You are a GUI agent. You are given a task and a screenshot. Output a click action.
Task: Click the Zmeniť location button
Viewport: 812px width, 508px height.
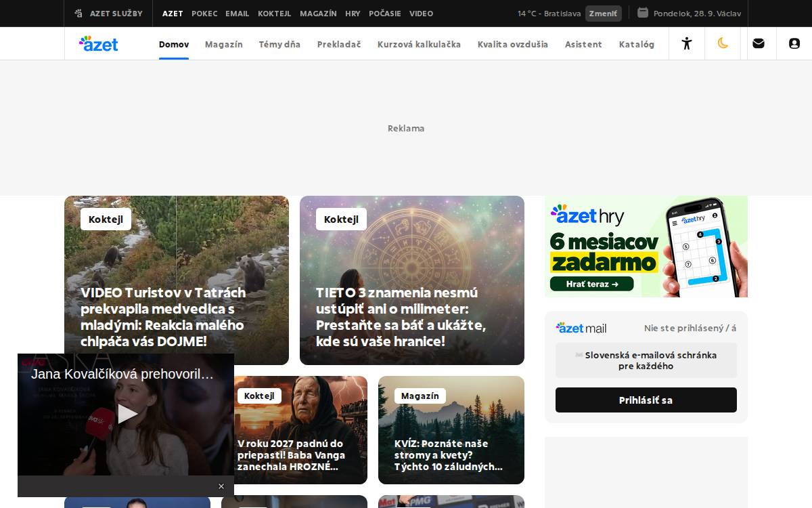pyautogui.click(x=603, y=14)
